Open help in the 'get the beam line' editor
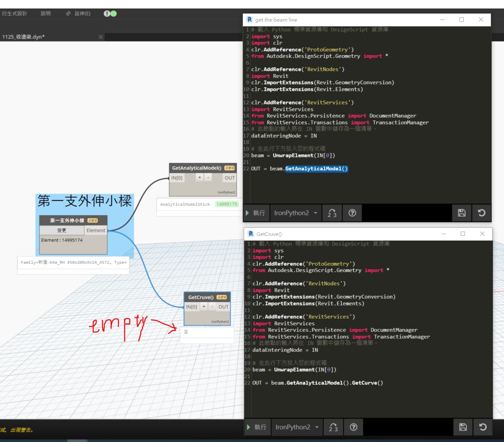 352,213
